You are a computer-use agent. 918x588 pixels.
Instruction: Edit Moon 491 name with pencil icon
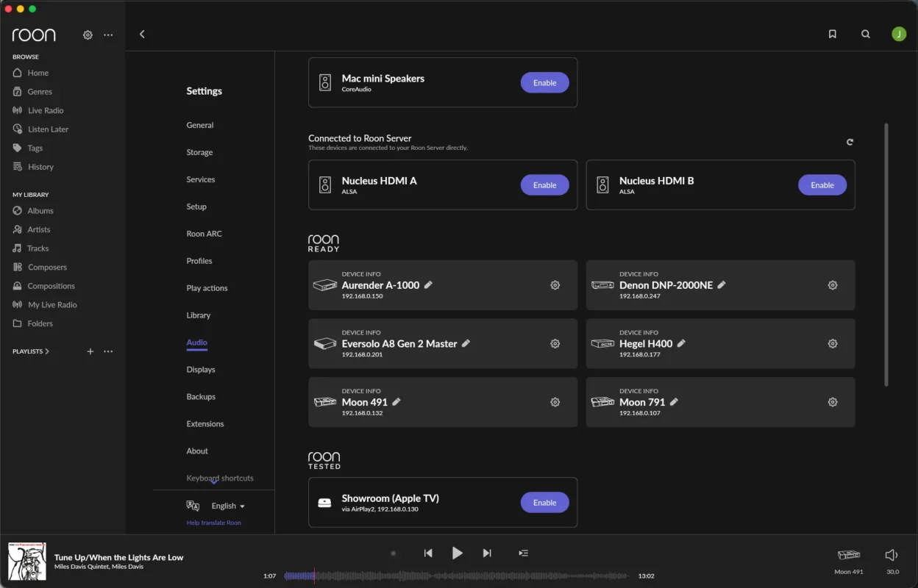(x=396, y=401)
